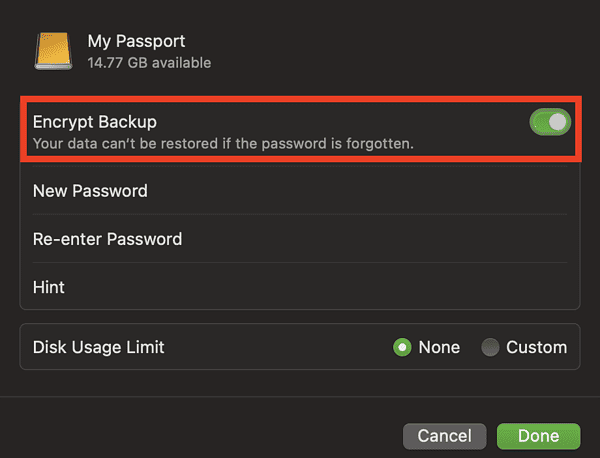600x458 pixels.
Task: Click the My Passport drive icon
Action: 54,50
